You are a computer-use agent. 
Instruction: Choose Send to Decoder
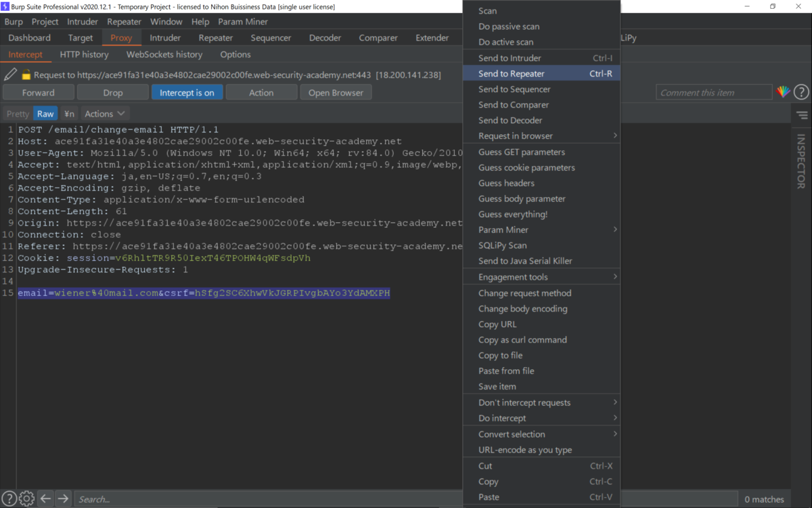[x=541, y=120]
